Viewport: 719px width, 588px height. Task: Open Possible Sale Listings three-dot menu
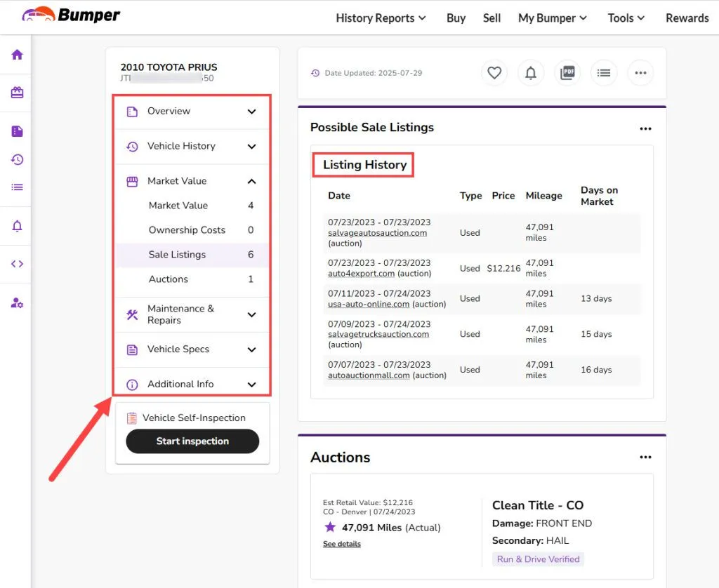point(646,129)
